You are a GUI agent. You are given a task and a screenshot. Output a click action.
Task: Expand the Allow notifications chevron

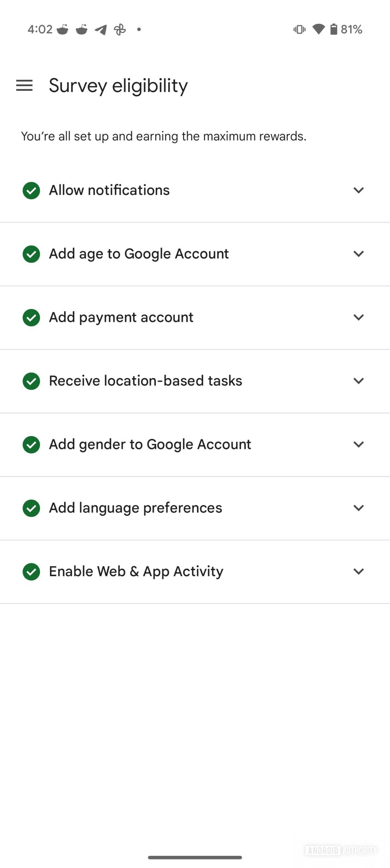(x=358, y=190)
